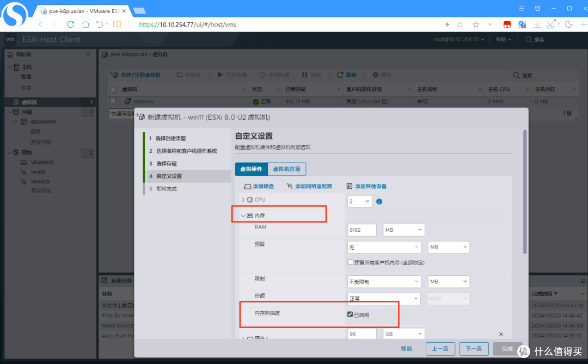The height and width of the screenshot is (364, 588).
Task: Open the root@10.10.254.77 user menu
Action: [x=459, y=39]
